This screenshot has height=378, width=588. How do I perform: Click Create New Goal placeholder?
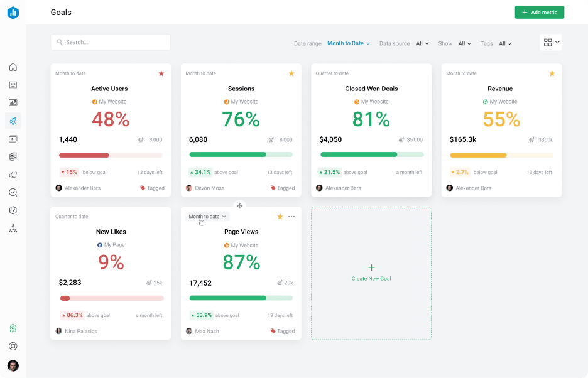(x=371, y=273)
